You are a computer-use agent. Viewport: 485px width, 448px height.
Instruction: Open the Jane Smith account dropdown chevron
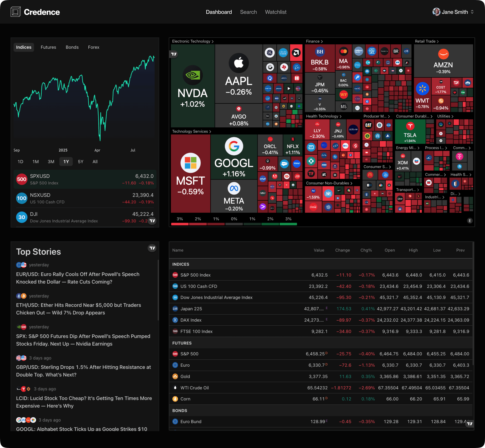tap(472, 12)
